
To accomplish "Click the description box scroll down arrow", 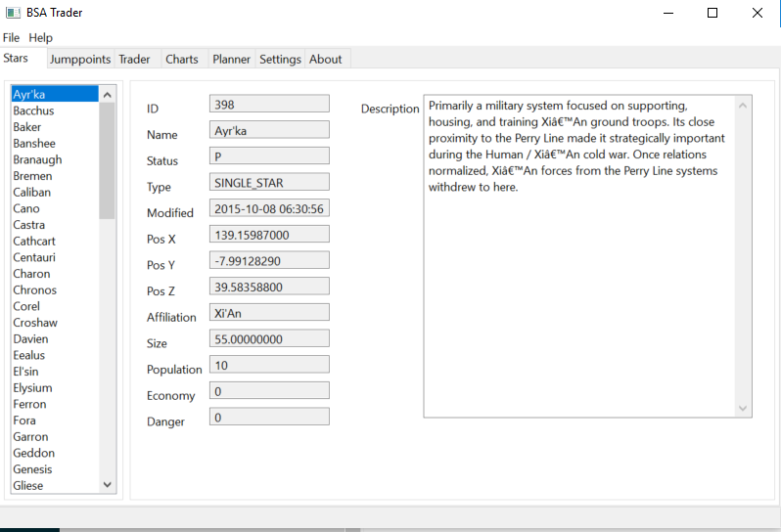I will pos(742,408).
